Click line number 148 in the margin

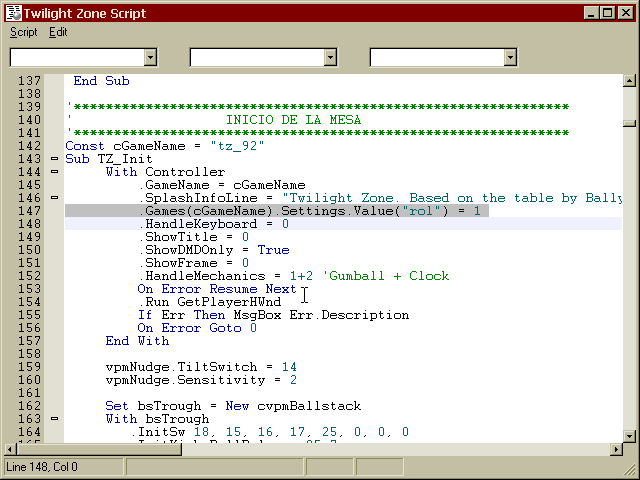click(29, 224)
